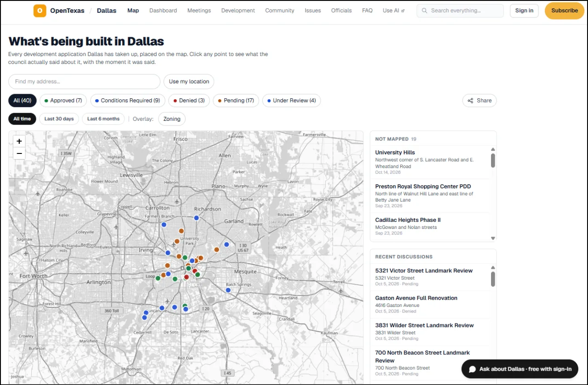Open the Map tab
The width and height of the screenshot is (588, 385).
pos(133,11)
